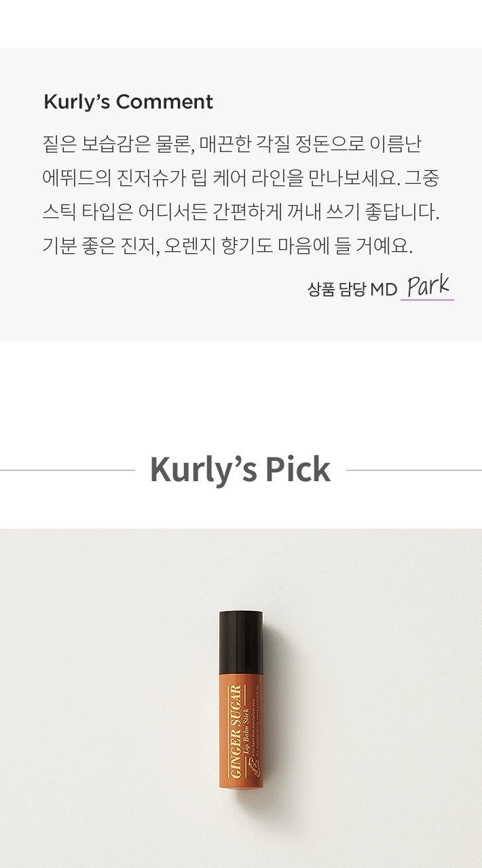Click the Lip Balm Stick text on tube
Screen dimensions: 482x868
tap(246, 732)
